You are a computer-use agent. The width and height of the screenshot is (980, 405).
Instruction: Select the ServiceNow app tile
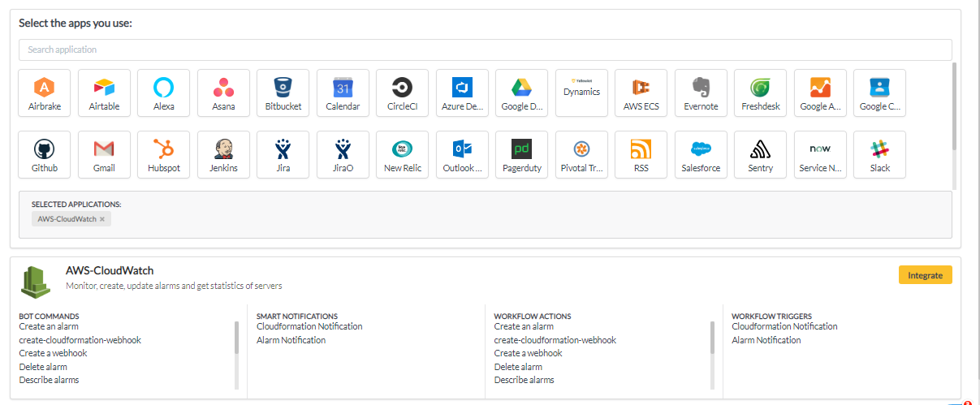[820, 154]
